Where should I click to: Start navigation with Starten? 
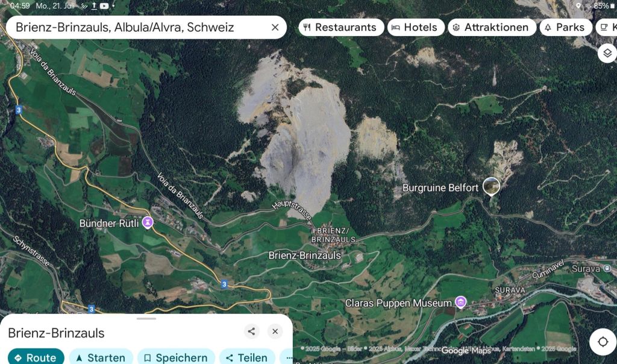tap(101, 357)
